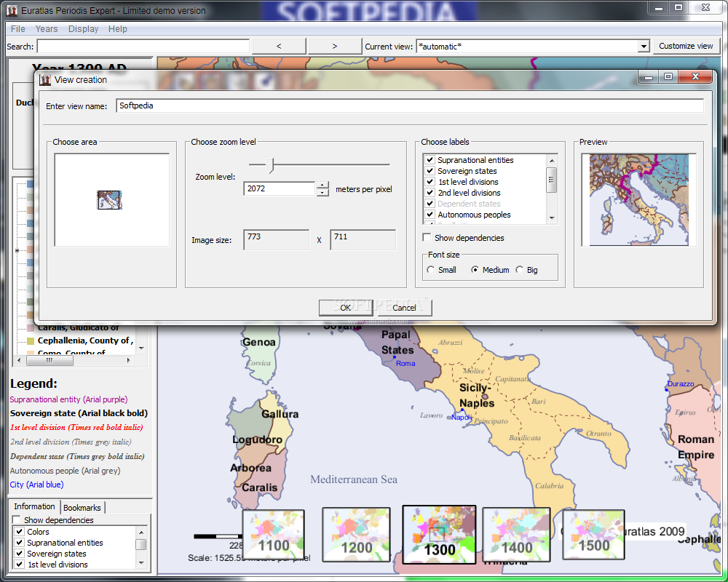Screen dimensions: 728x582
Task: Toggle Supranational entities label in dialog
Action: click(430, 159)
